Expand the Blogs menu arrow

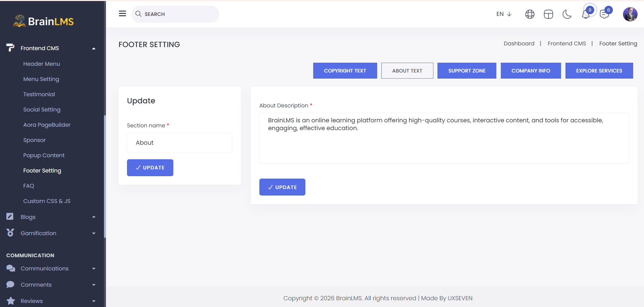(94, 217)
